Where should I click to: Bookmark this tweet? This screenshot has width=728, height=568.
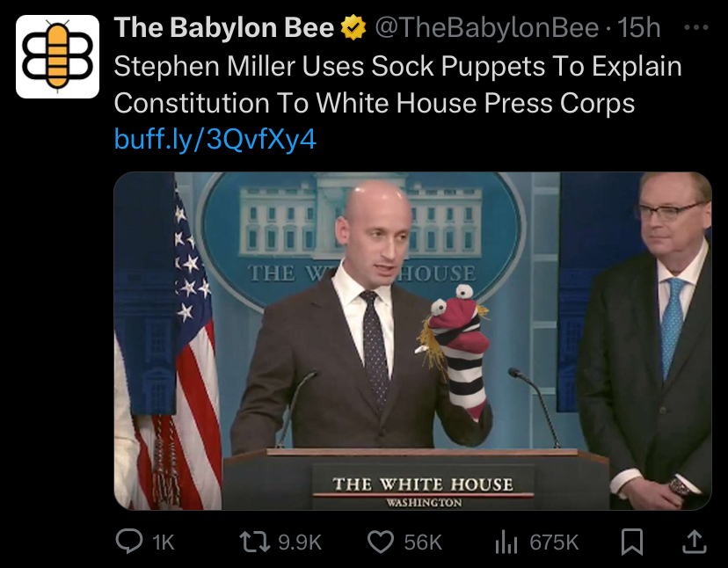pos(632,542)
